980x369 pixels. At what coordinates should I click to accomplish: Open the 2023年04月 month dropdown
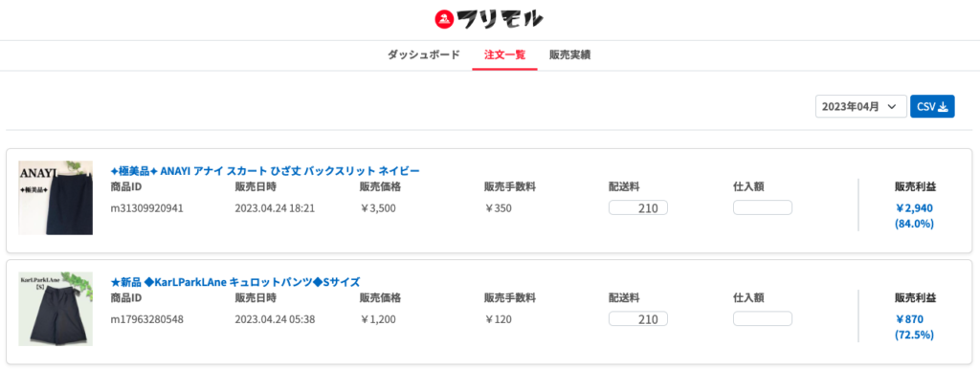(x=860, y=107)
